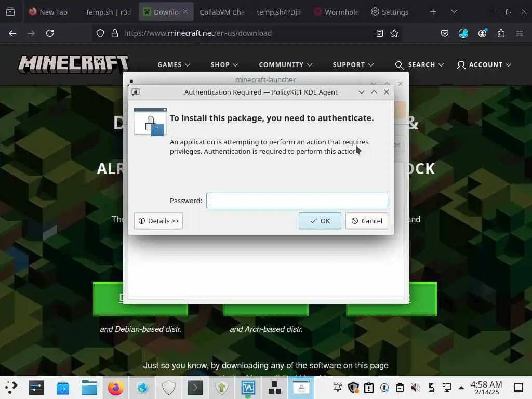Image resolution: width=532 pixels, height=399 pixels.
Task: Open System Settings from the taskbar
Action: pos(36,388)
